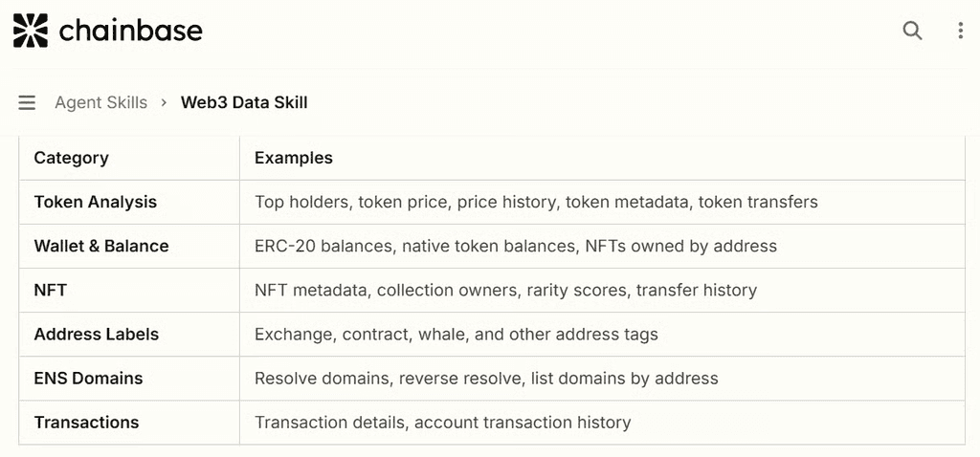The width and height of the screenshot is (980, 457).
Task: Open the search magnifier icon
Action: pos(912,31)
